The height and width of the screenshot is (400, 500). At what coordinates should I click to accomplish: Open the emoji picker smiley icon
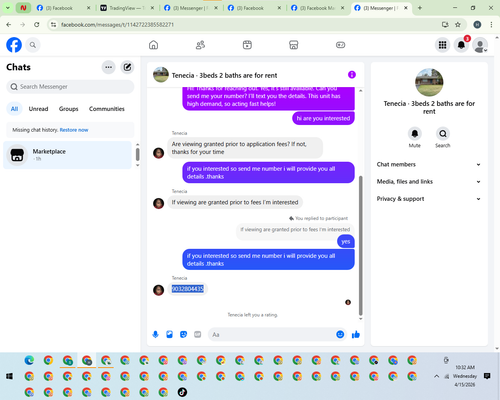pyautogui.click(x=340, y=334)
